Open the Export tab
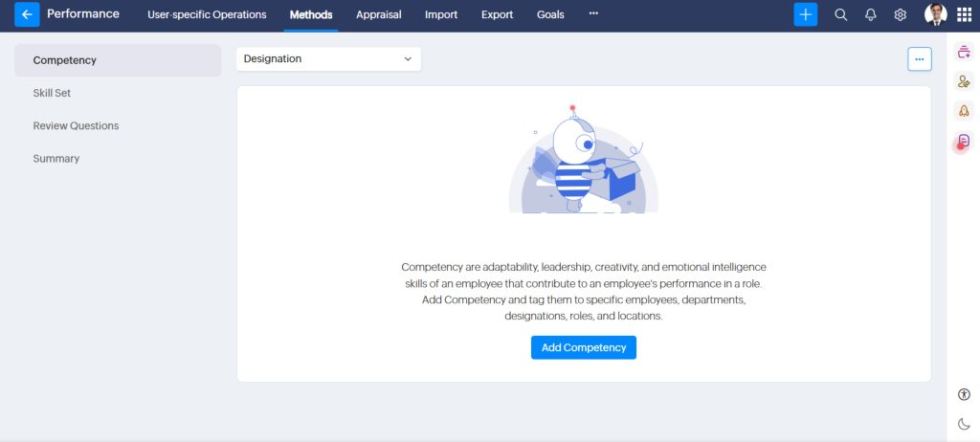 point(498,15)
